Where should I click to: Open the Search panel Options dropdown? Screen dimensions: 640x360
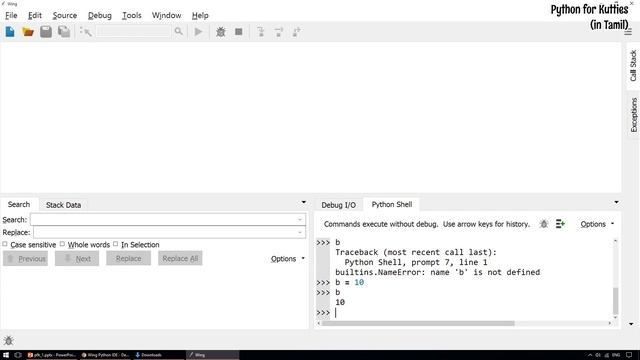point(288,259)
